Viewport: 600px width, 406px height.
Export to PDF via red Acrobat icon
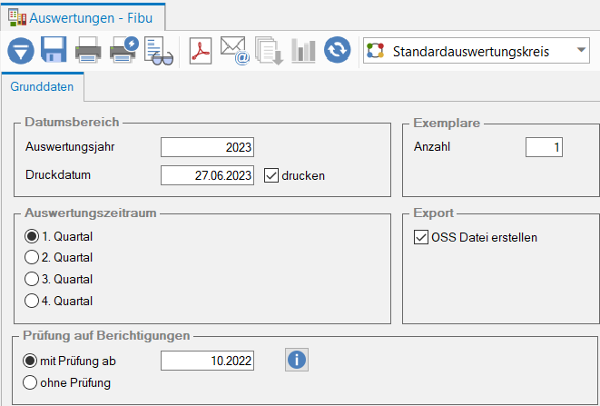click(x=201, y=50)
